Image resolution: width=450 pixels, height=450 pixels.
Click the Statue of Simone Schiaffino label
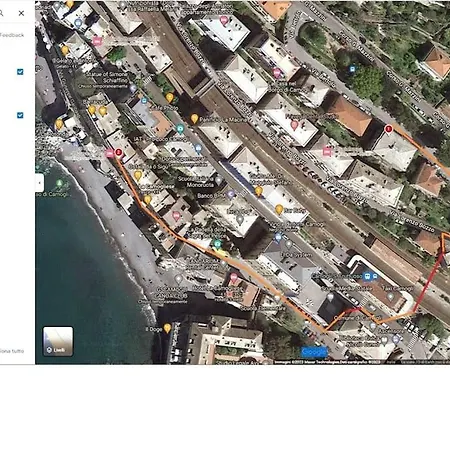[107, 77]
